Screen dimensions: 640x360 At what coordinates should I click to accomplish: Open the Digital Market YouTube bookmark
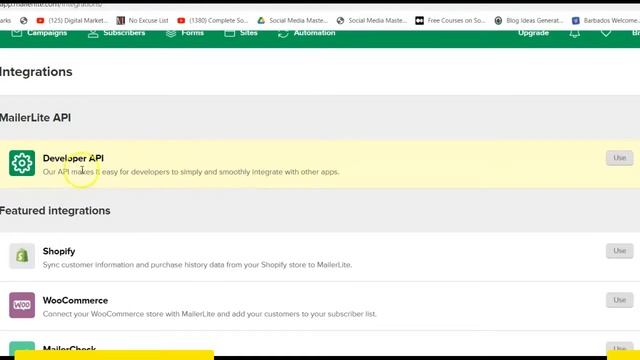tap(72, 20)
